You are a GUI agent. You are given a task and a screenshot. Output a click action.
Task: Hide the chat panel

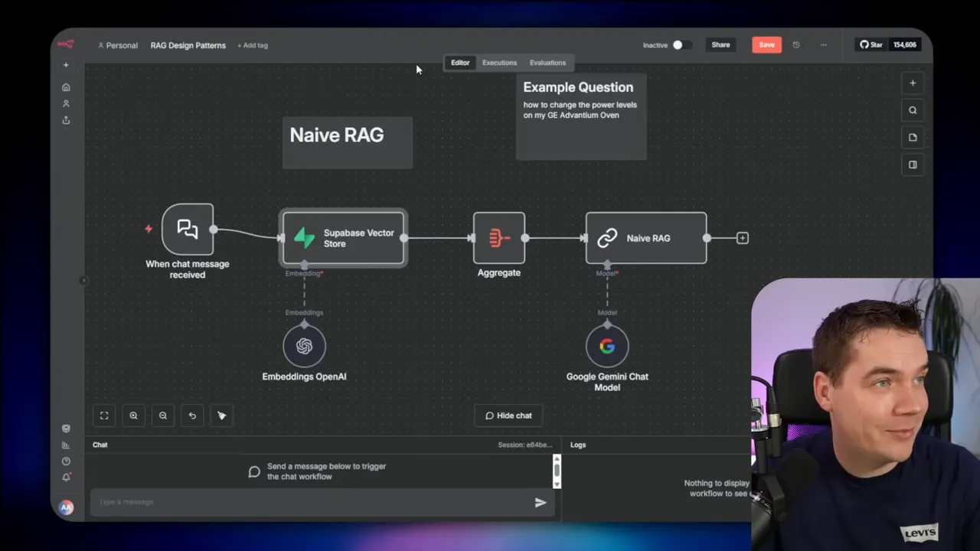508,415
